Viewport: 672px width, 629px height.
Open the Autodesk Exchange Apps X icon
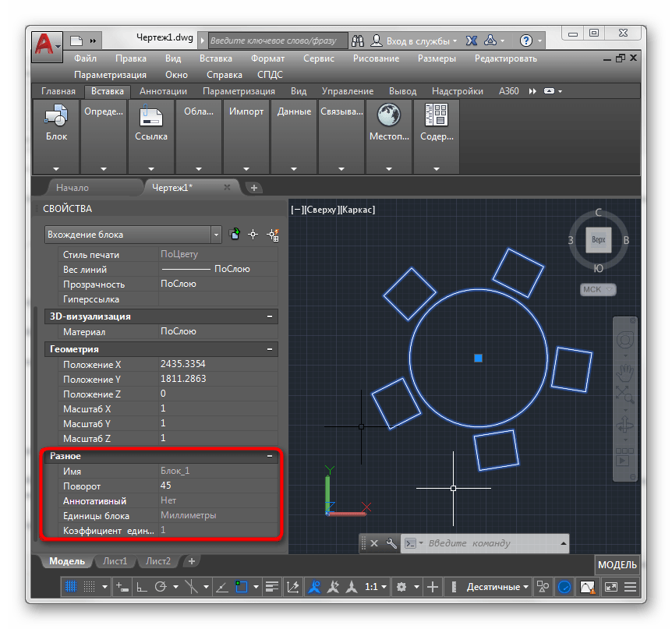(x=472, y=41)
